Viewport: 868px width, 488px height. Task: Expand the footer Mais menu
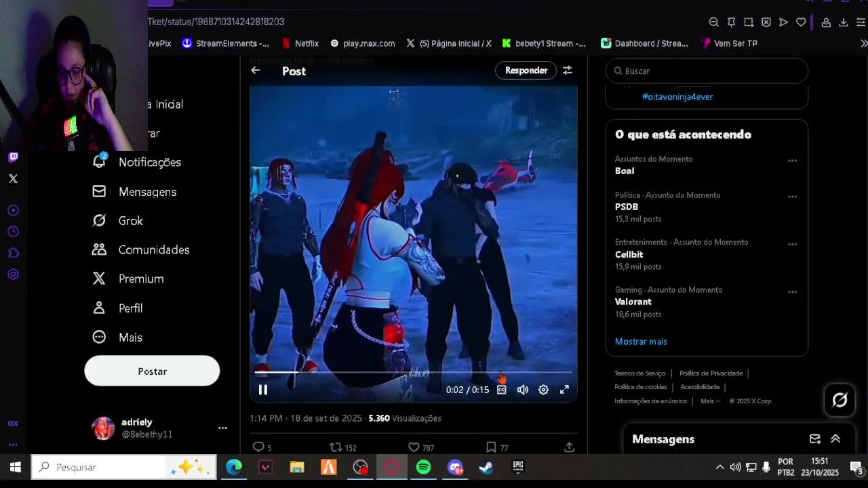(x=711, y=401)
